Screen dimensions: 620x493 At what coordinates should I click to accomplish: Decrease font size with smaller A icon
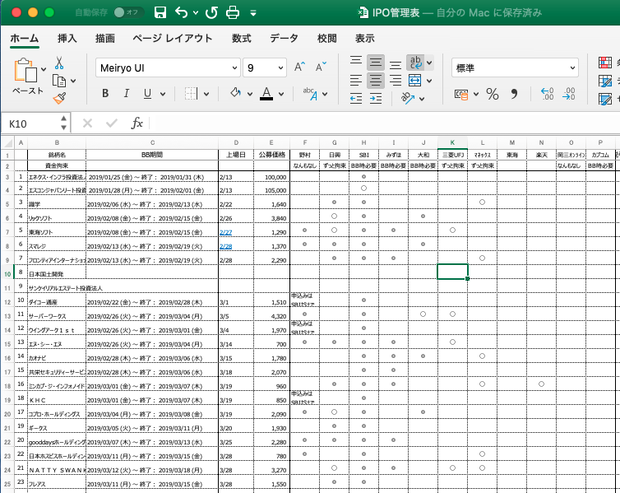pyautogui.click(x=321, y=66)
